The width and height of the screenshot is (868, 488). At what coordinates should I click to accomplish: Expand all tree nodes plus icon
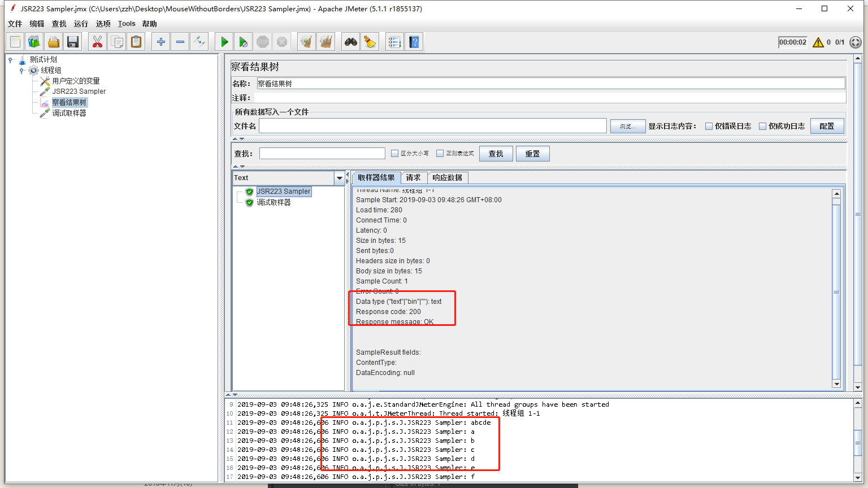pos(161,42)
